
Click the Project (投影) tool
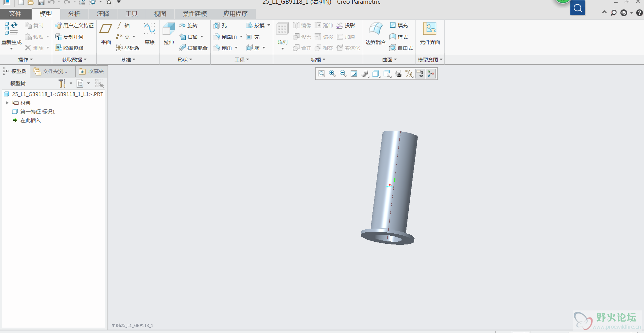pyautogui.click(x=346, y=25)
